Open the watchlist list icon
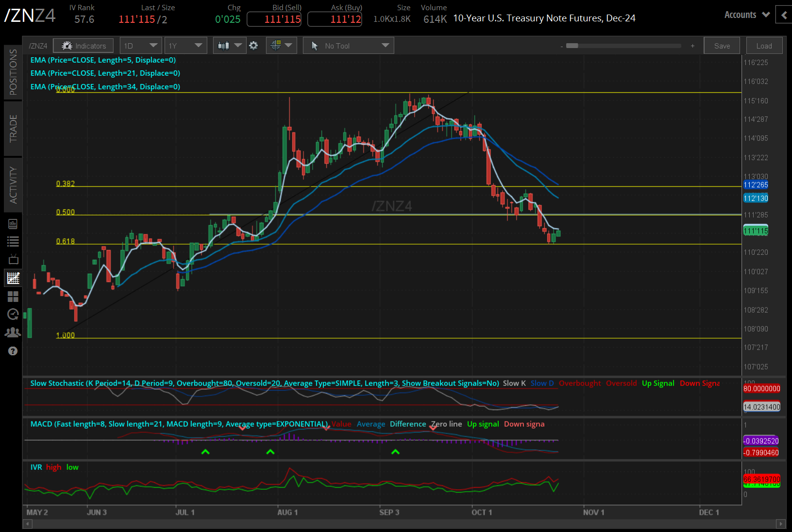Screen dimensions: 792x532 13,241
